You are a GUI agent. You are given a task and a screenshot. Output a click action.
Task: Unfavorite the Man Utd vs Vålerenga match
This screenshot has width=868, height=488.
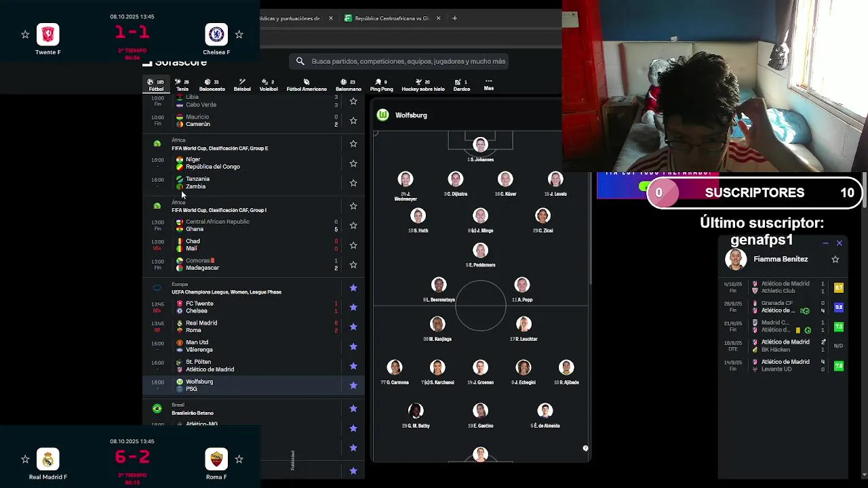point(353,346)
